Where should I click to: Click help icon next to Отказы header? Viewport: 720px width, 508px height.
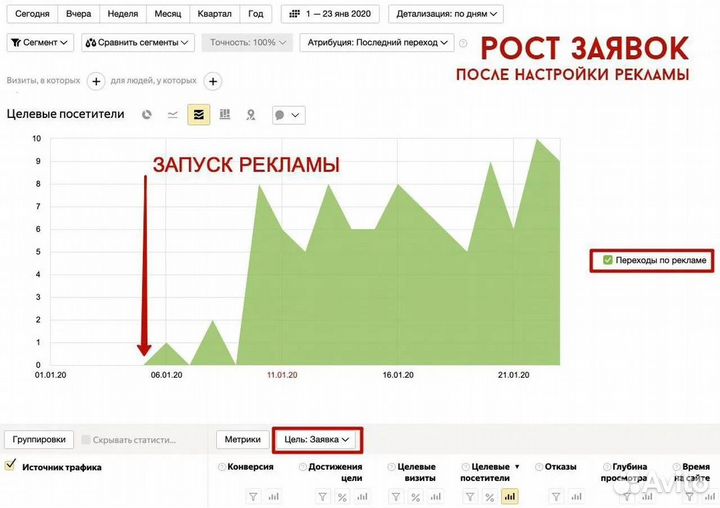pos(539,467)
